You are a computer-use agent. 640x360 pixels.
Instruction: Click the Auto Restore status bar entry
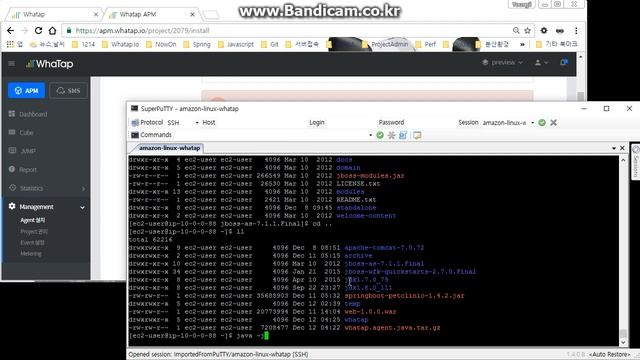tap(609, 355)
